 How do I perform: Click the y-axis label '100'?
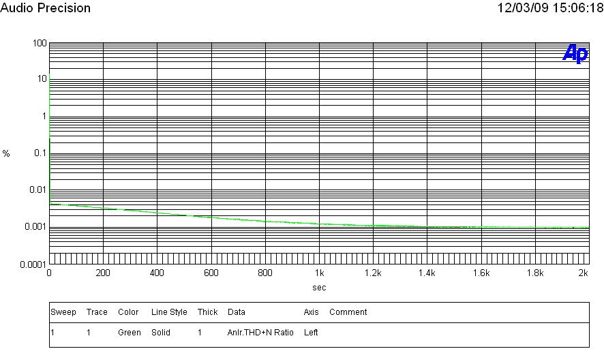pyautogui.click(x=40, y=43)
